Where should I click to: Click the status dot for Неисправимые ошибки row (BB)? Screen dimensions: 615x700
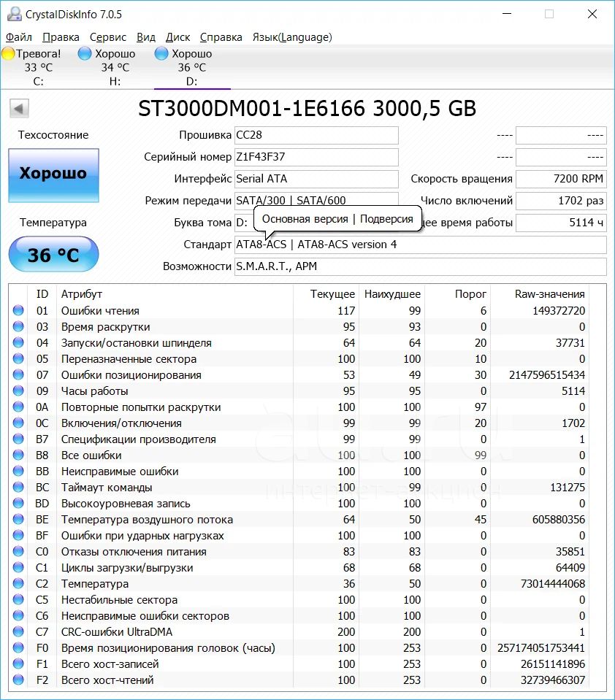[x=18, y=471]
